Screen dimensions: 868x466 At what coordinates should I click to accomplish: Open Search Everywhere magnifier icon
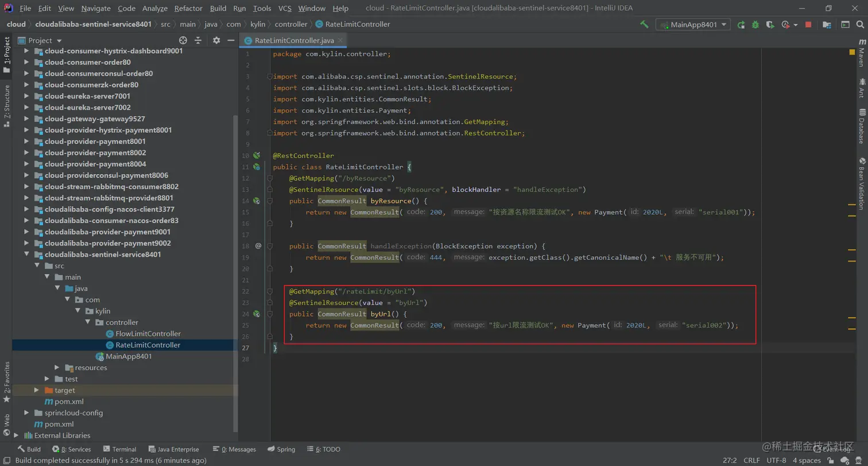(x=861, y=25)
